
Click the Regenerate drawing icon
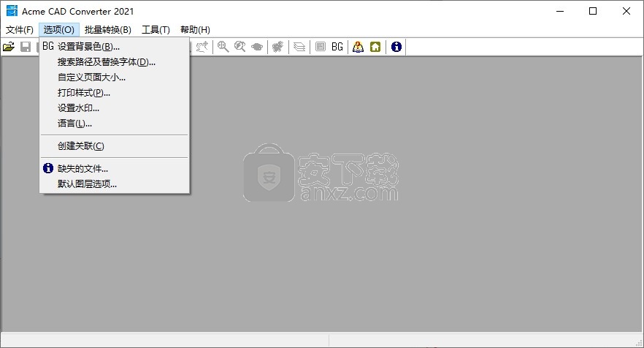[278, 47]
